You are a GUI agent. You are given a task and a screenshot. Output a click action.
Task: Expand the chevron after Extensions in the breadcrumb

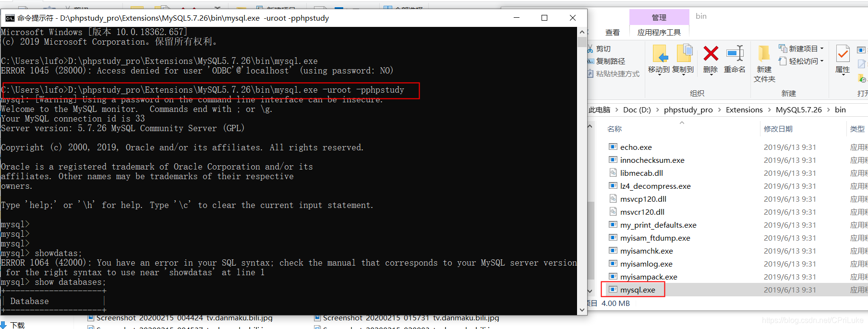point(769,110)
